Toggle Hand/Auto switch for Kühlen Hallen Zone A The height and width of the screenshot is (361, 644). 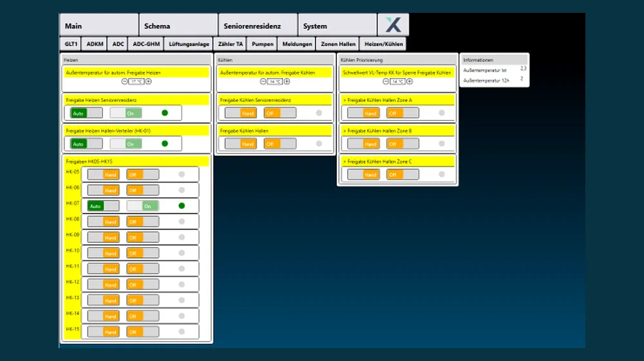363,113
